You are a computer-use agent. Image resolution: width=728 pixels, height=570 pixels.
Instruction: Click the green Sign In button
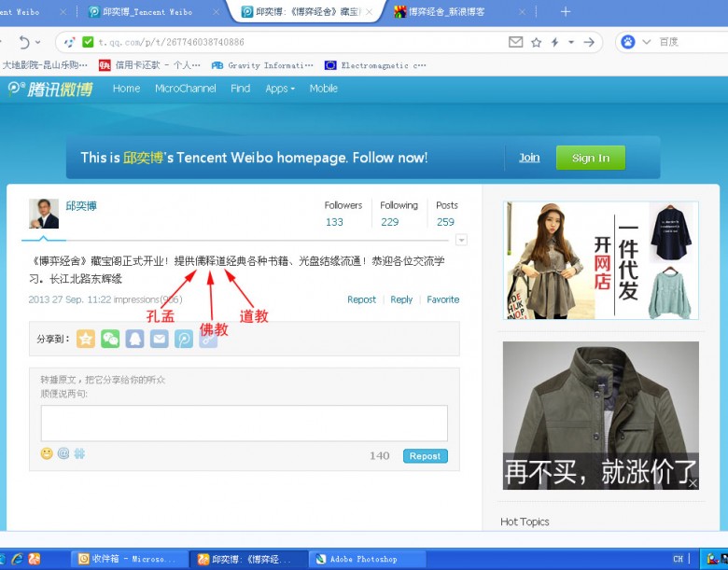coord(591,158)
